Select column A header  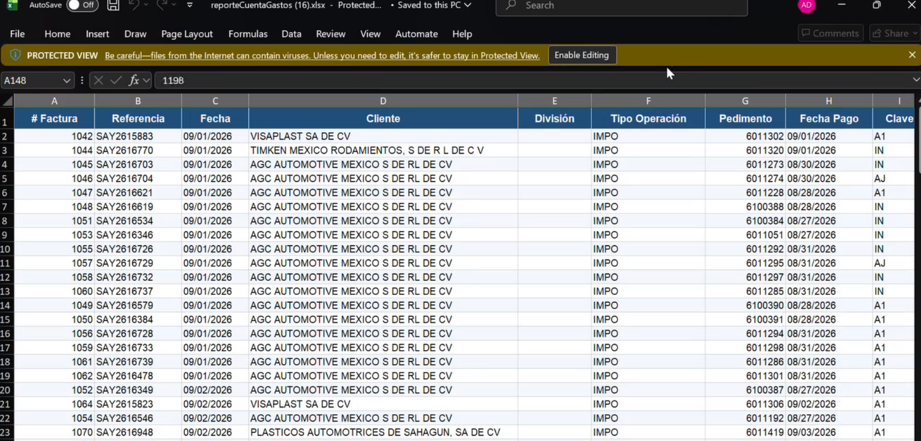pos(54,101)
